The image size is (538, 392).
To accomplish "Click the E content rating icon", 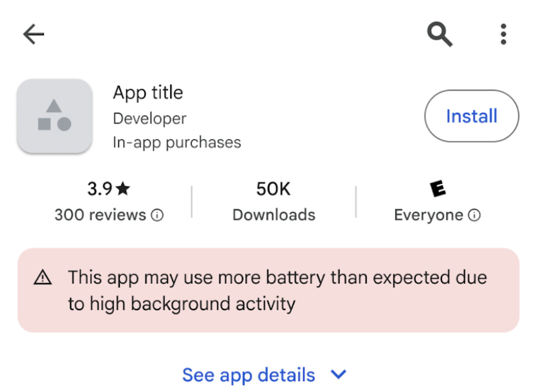I will (x=437, y=187).
